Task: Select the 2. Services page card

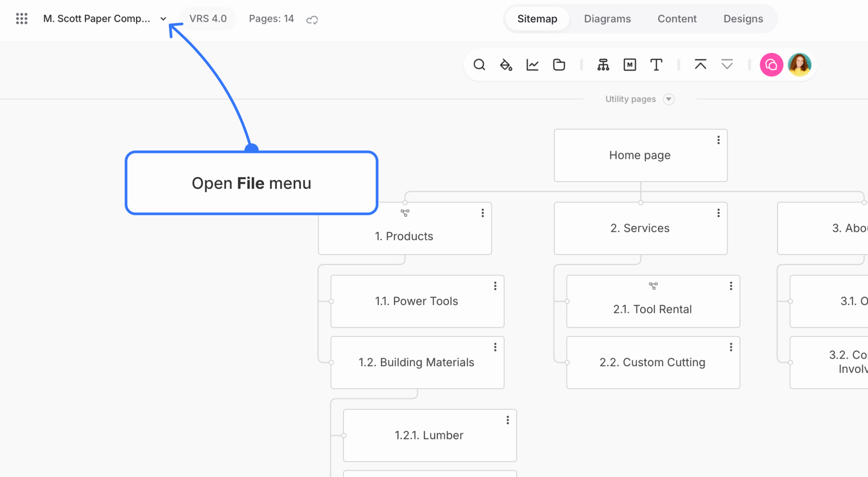Action: click(640, 228)
